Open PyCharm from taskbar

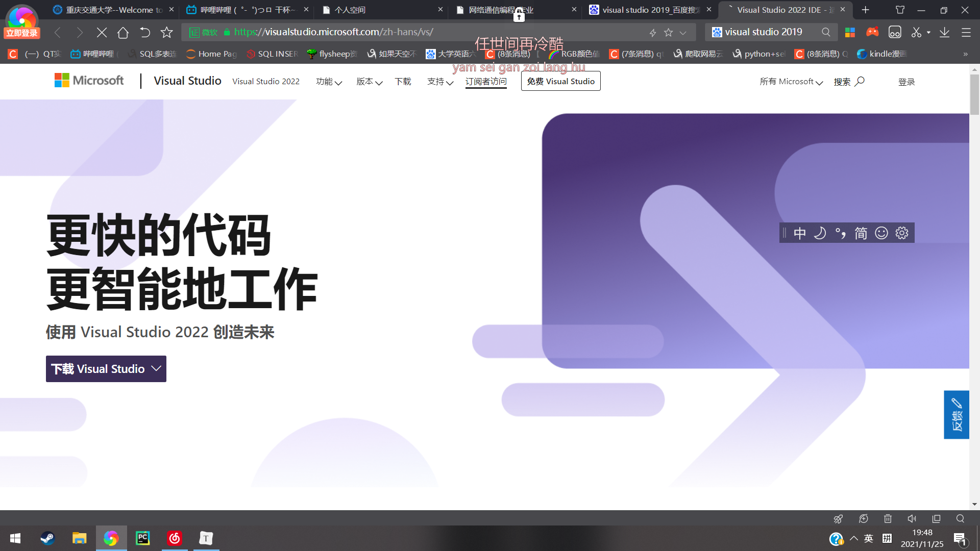point(143,538)
